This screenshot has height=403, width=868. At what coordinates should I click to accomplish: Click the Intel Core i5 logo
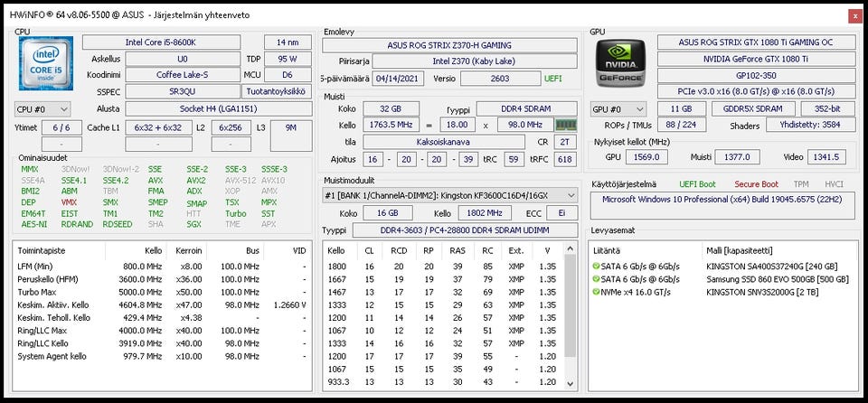click(43, 63)
